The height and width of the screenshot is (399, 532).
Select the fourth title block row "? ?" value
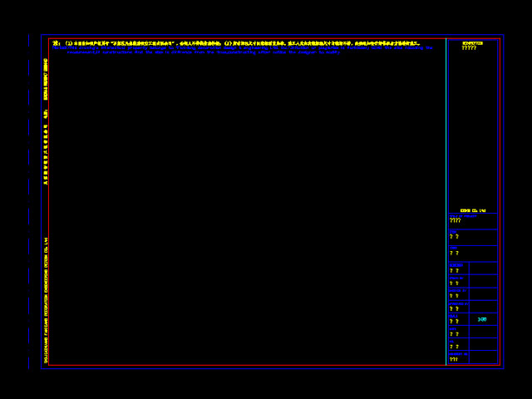tap(454, 270)
